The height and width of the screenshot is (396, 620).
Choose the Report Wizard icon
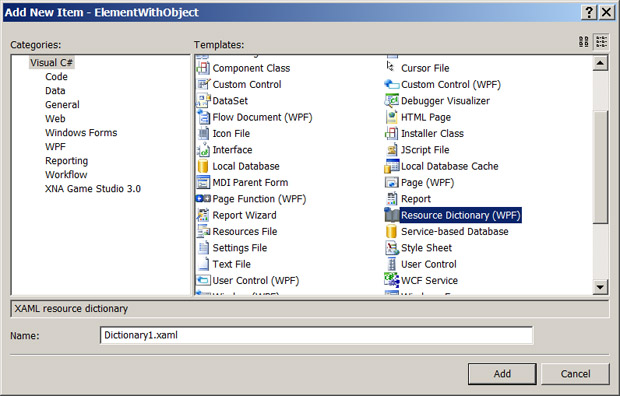pos(203,215)
